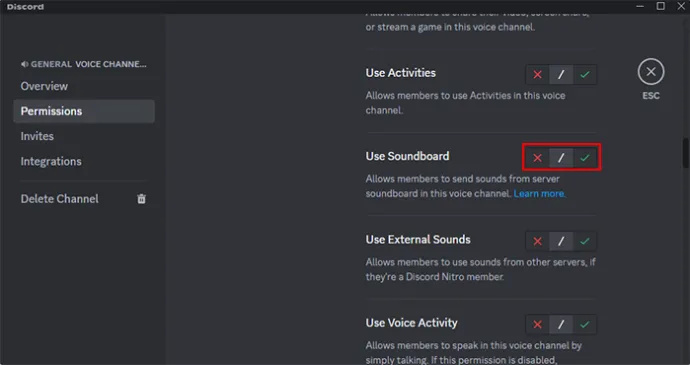
Task: Deny the Use Voice Activity permission
Action: (537, 324)
